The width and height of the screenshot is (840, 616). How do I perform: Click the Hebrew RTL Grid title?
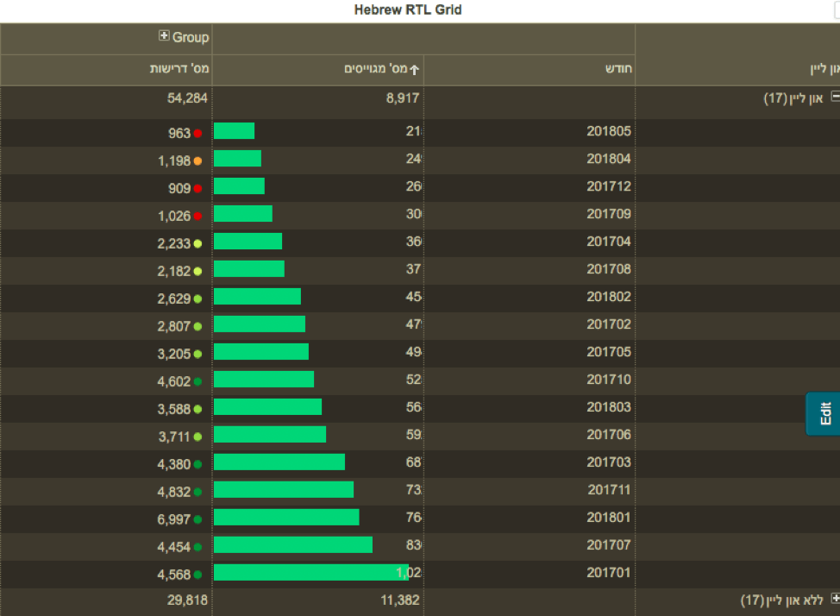click(408, 10)
